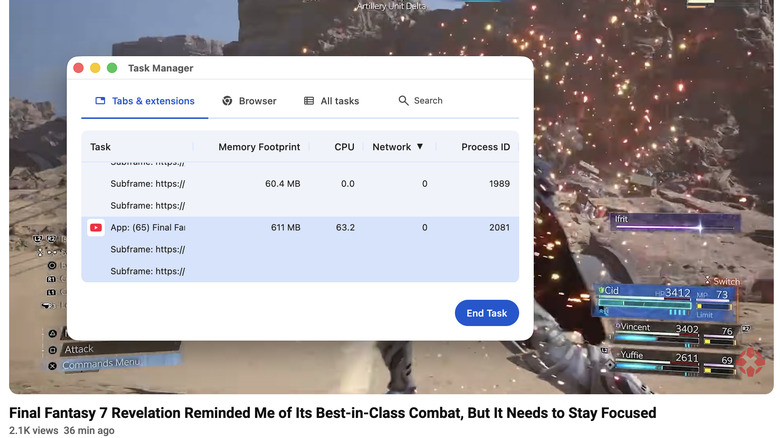Click the YouTube icon in task row
The height and width of the screenshot is (438, 780).
(96, 227)
